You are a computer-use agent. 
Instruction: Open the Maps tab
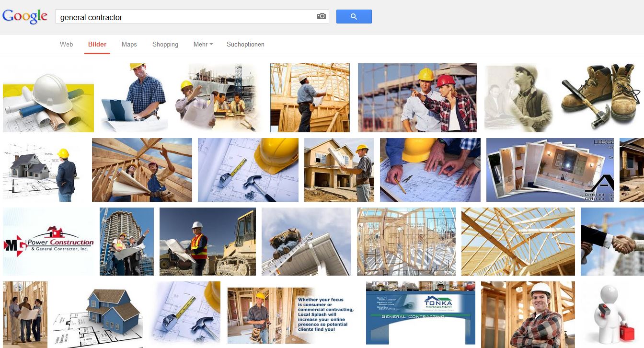[x=129, y=44]
